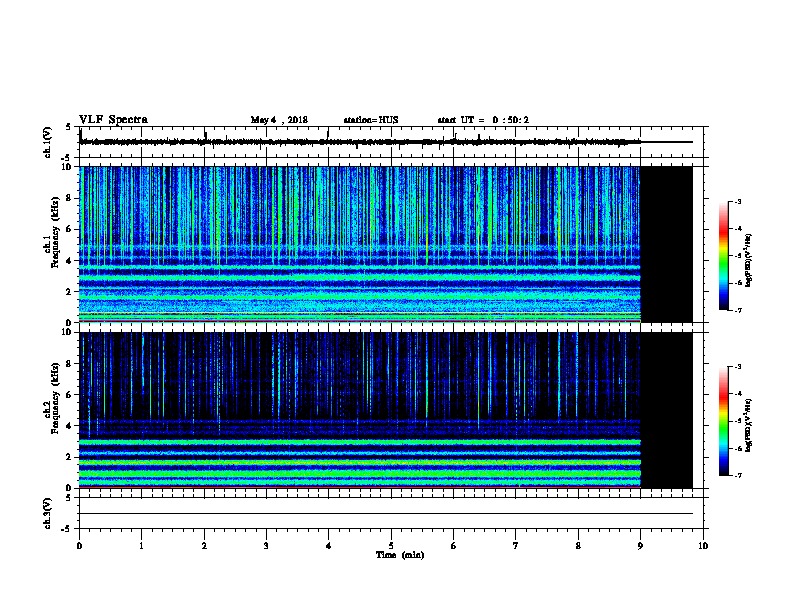The height and width of the screenshot is (612, 792).
Task: Click the "ch.1(V)" waveform axis label
Action: click(47, 142)
